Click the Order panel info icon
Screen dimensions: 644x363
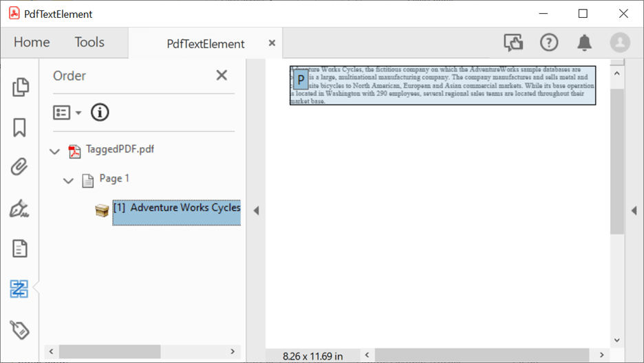coord(100,112)
